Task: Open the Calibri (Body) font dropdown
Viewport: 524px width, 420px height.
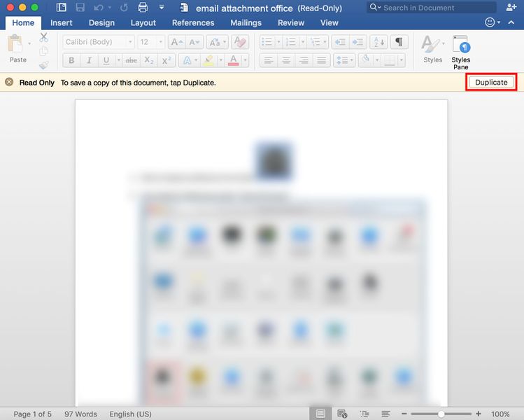Action: (99, 42)
